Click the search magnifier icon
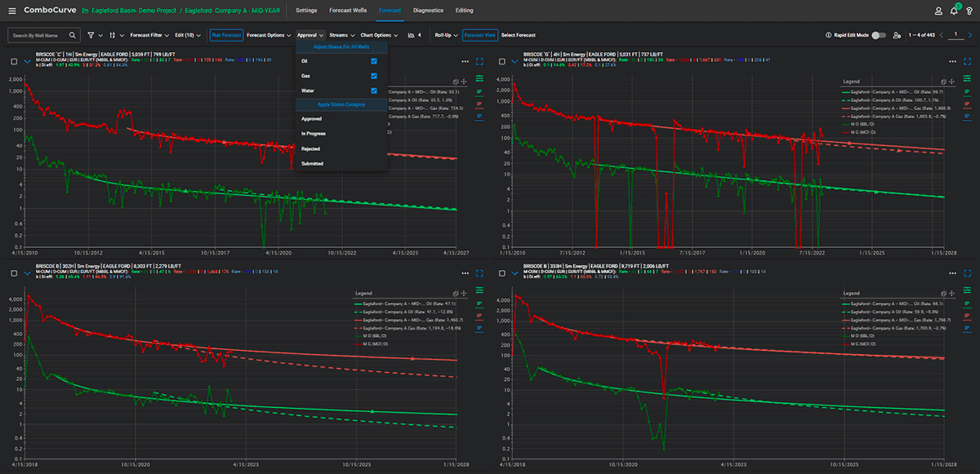Image resolution: width=980 pixels, height=474 pixels. click(73, 36)
